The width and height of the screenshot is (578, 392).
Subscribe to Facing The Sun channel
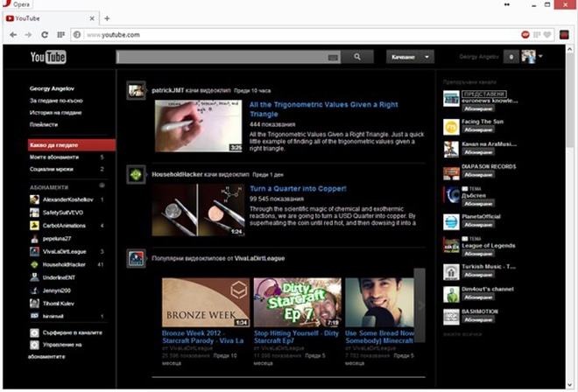(x=479, y=129)
